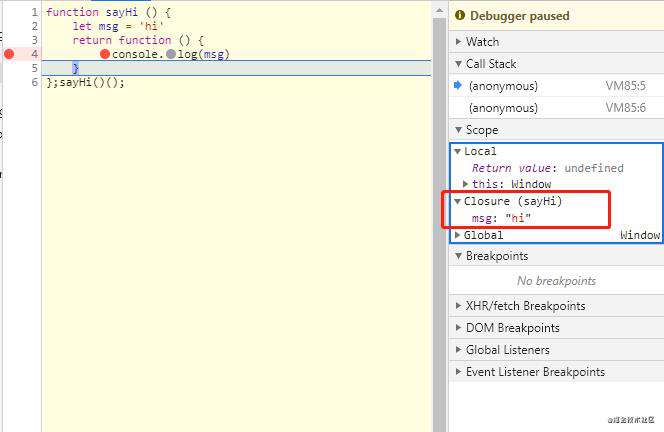Click the let msg = 'hi' code line
664x432 pixels.
(118, 26)
